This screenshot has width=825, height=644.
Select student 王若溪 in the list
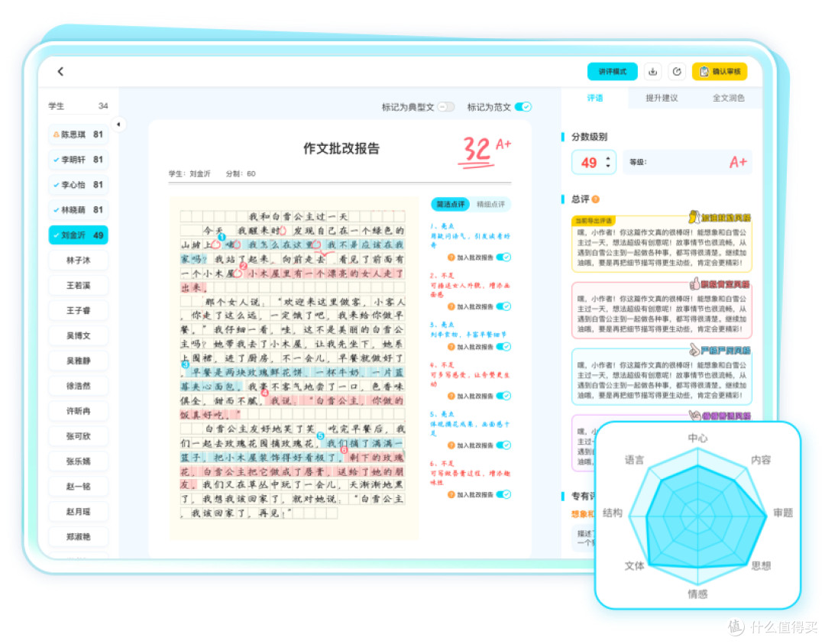pyautogui.click(x=79, y=285)
